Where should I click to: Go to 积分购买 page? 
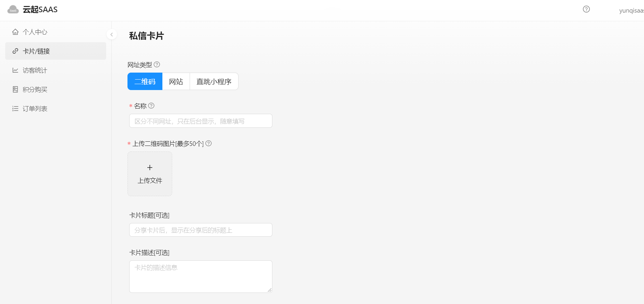[x=56, y=89]
